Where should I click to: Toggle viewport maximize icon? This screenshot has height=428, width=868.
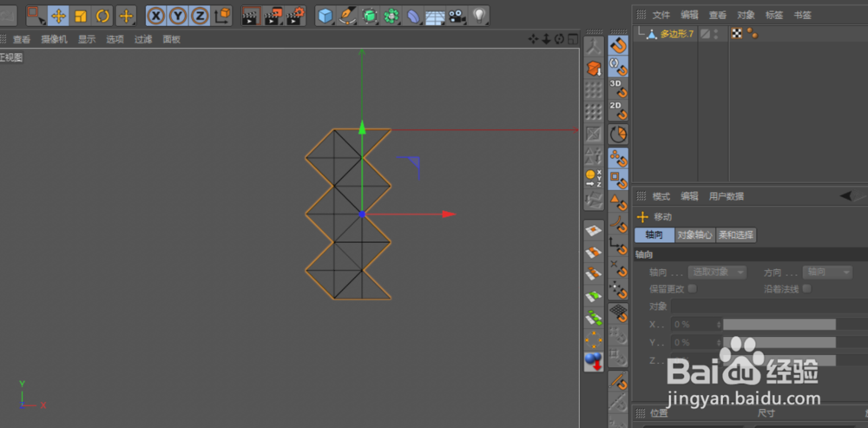[x=572, y=39]
